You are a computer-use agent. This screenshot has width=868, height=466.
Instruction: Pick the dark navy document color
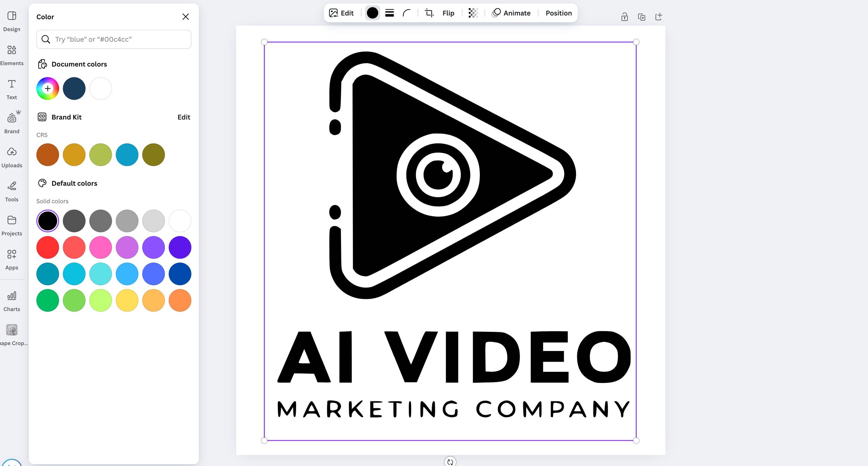74,89
